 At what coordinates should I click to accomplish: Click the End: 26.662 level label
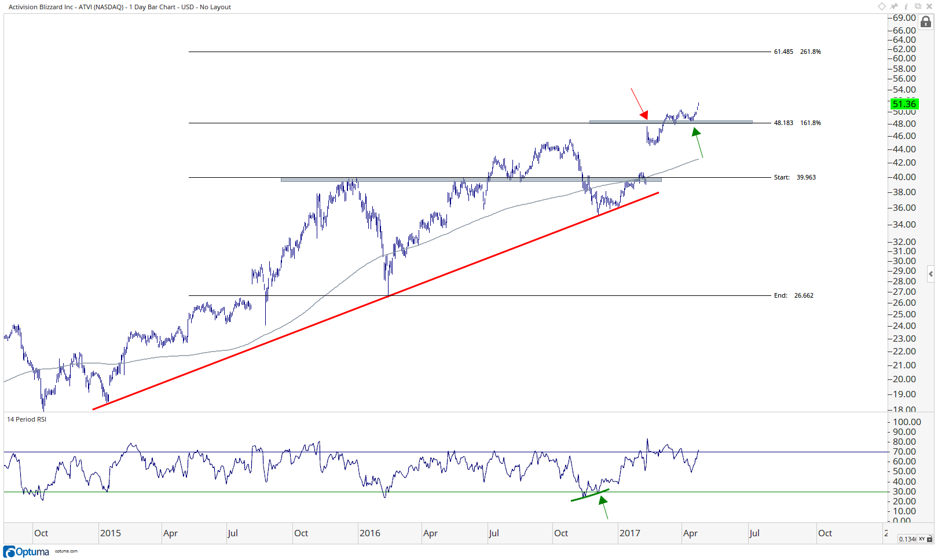pyautogui.click(x=793, y=295)
